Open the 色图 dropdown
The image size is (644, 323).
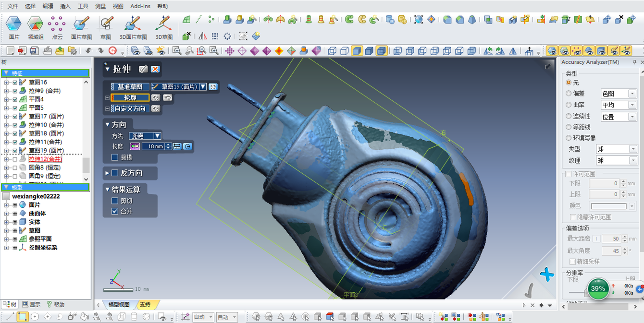click(x=619, y=94)
